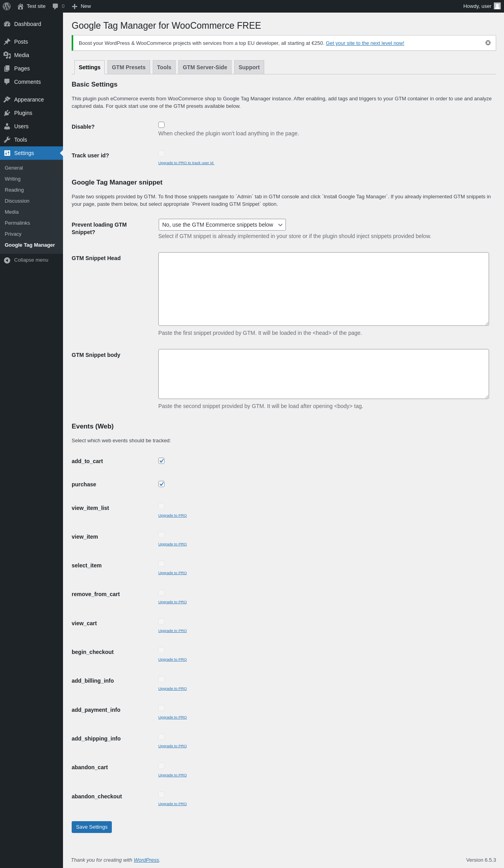Click the Version 6.5.3 footer text

pyautogui.click(x=481, y=860)
